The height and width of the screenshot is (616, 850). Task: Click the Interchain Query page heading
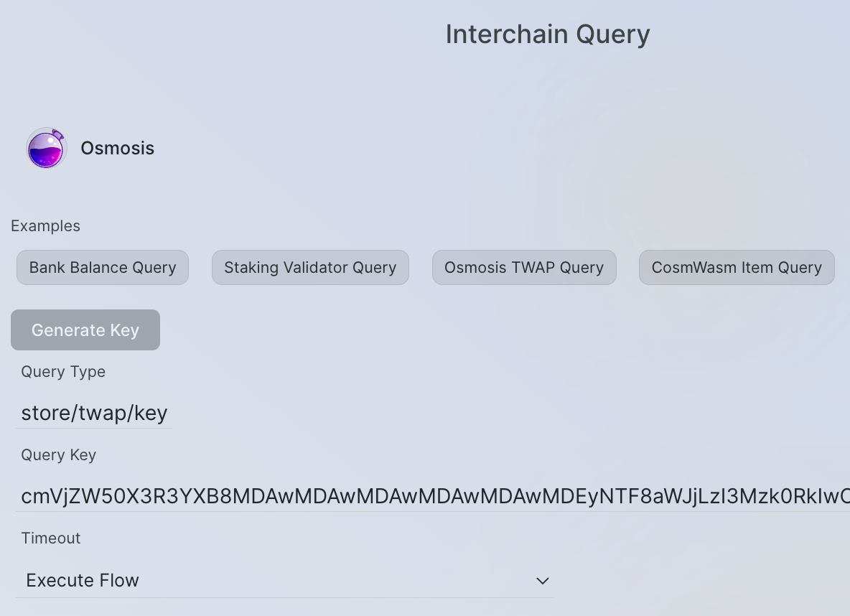click(x=548, y=34)
